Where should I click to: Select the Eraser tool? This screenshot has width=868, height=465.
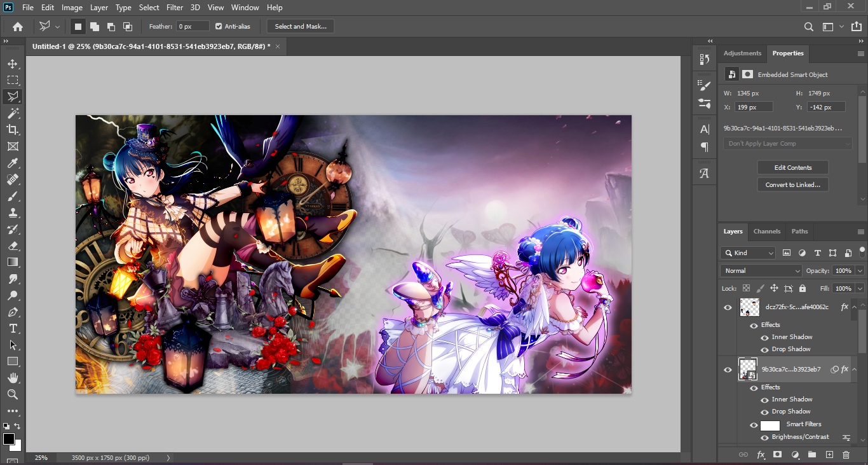[x=12, y=246]
